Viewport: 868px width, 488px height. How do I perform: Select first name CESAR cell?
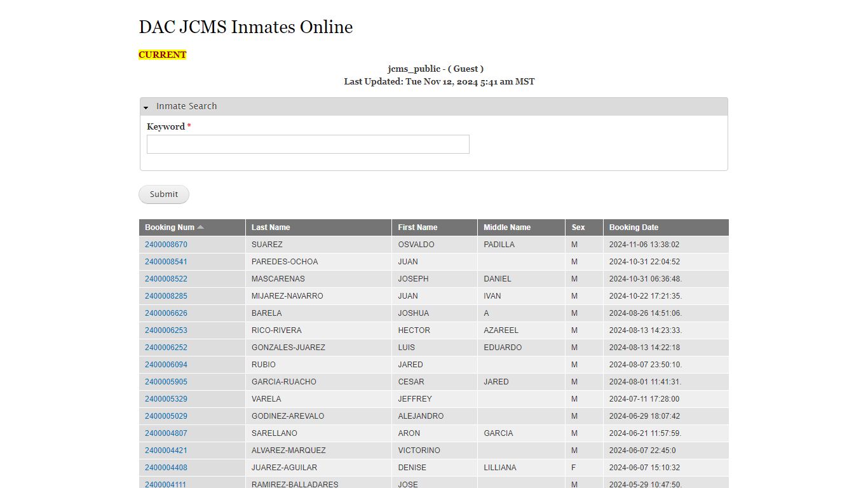(435, 382)
